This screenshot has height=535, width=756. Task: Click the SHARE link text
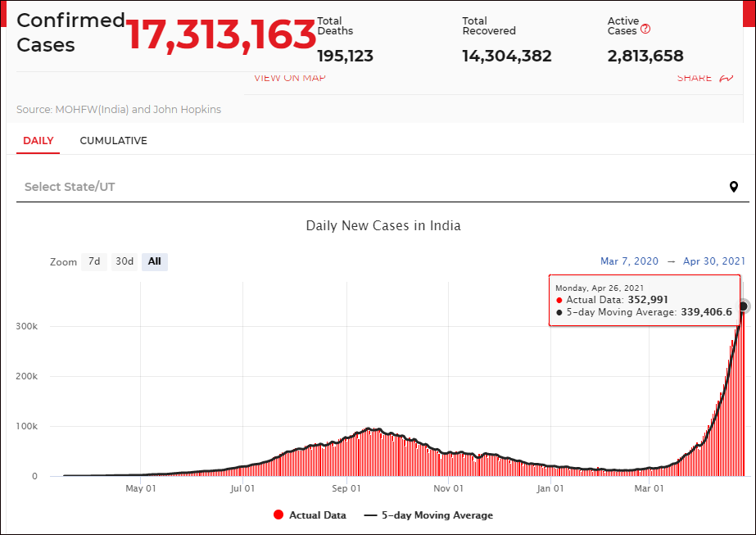pos(695,78)
